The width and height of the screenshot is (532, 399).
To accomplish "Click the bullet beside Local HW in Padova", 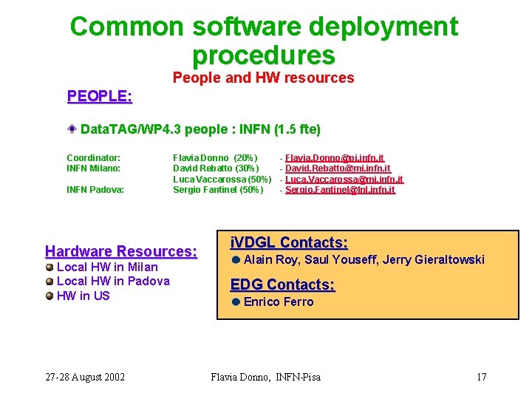I will pos(50,282).
